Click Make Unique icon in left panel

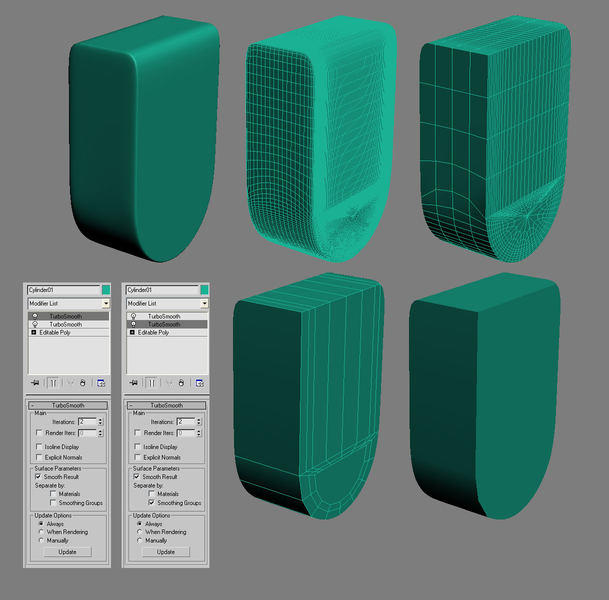(x=70, y=383)
